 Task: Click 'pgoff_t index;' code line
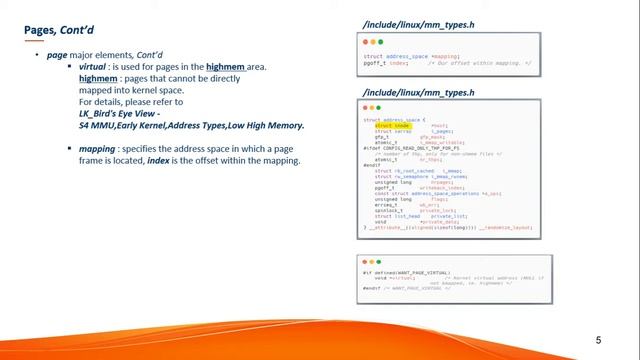click(386, 63)
